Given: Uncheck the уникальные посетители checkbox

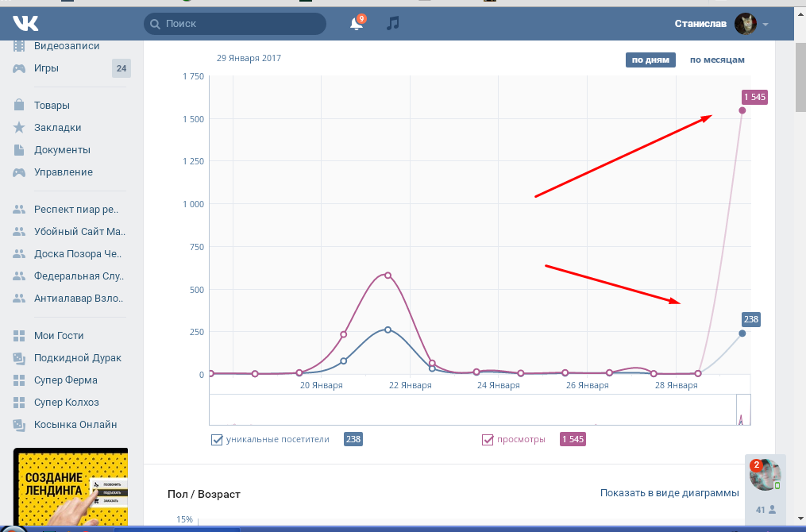Looking at the screenshot, I should tap(217, 440).
